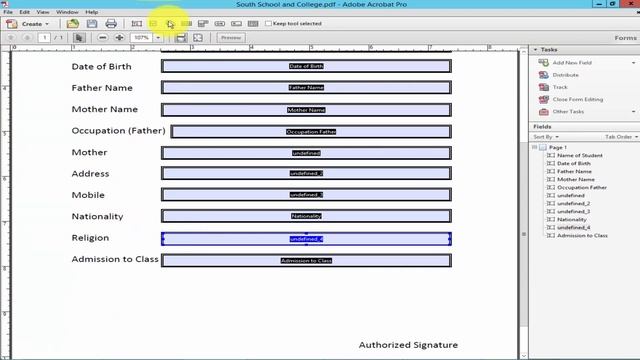Select the Check Box tool icon
The image size is (640, 360).
coord(153,24)
